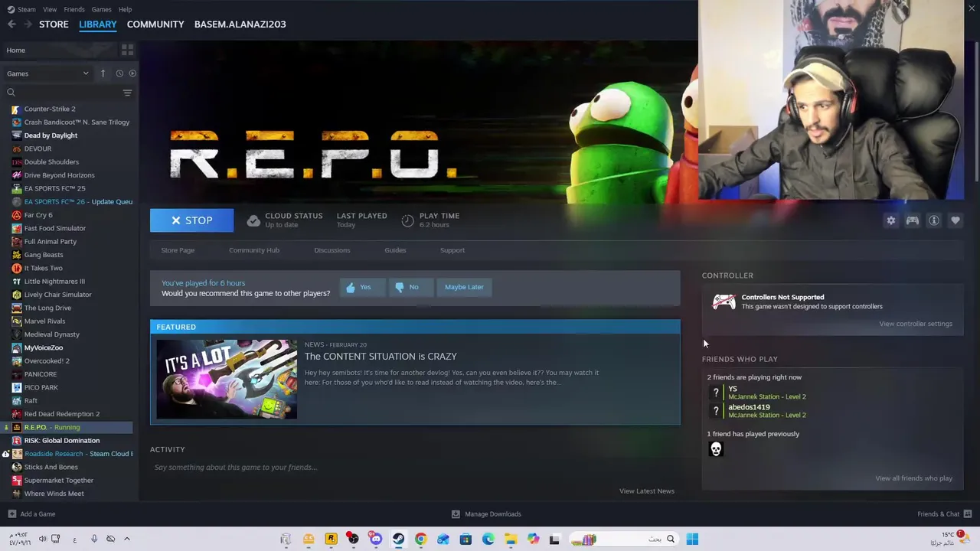Open the Support link

pos(452,250)
